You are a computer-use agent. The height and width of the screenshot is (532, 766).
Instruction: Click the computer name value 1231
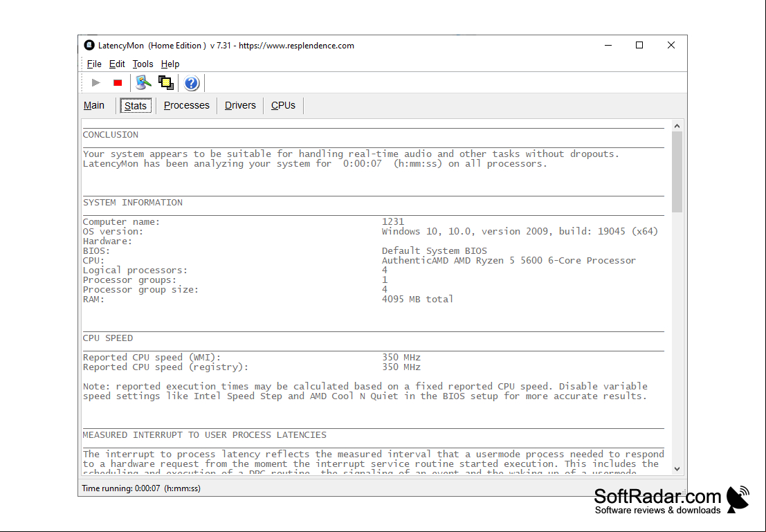click(x=393, y=222)
